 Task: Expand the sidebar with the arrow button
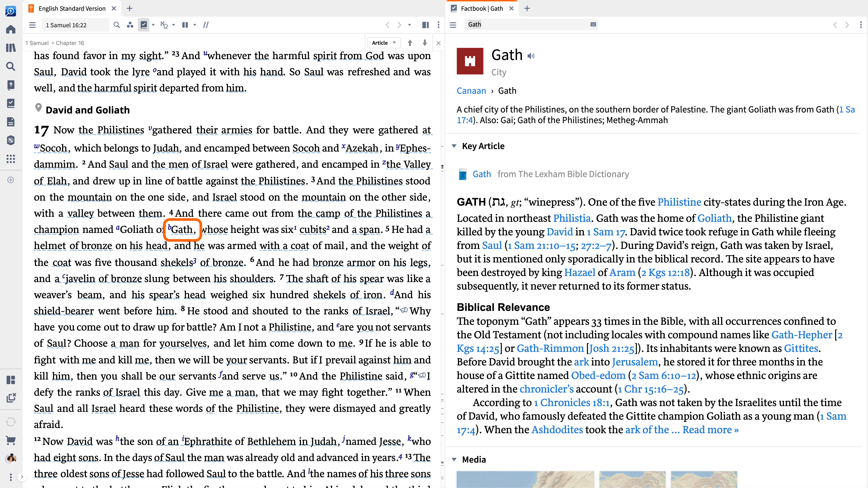click(x=22, y=477)
